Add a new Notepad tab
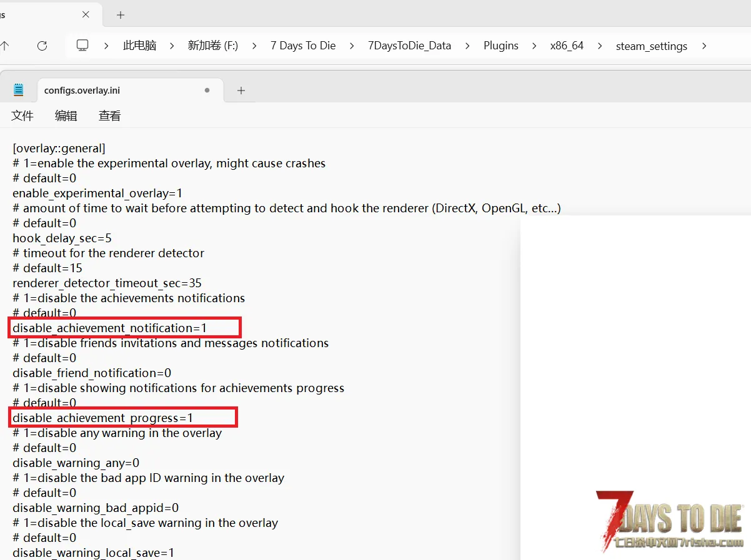This screenshot has width=751, height=560. pyautogui.click(x=241, y=91)
